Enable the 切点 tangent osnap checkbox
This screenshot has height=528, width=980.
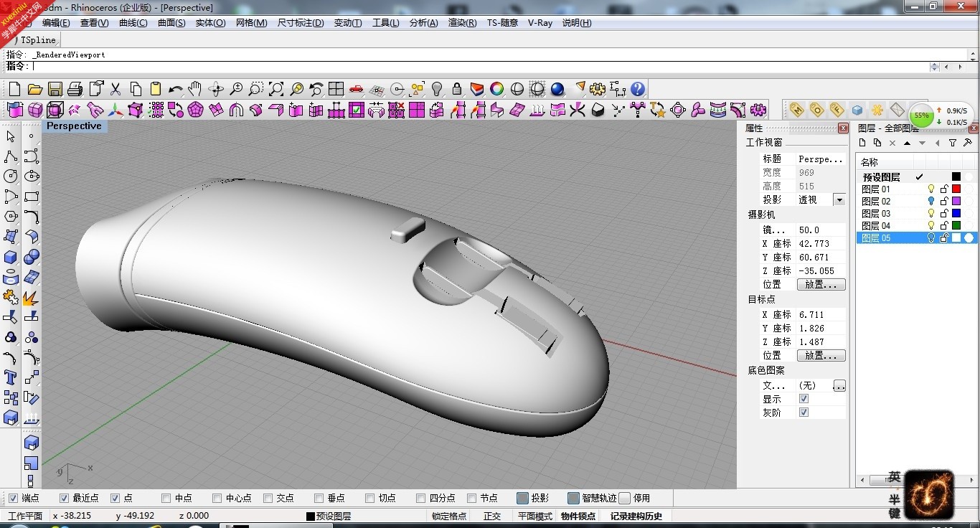tap(370, 498)
